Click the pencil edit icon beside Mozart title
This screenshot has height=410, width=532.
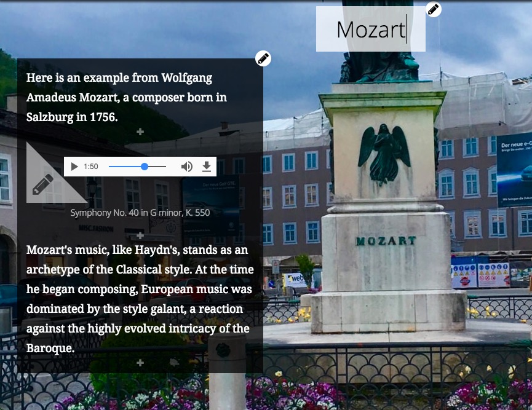[433, 9]
